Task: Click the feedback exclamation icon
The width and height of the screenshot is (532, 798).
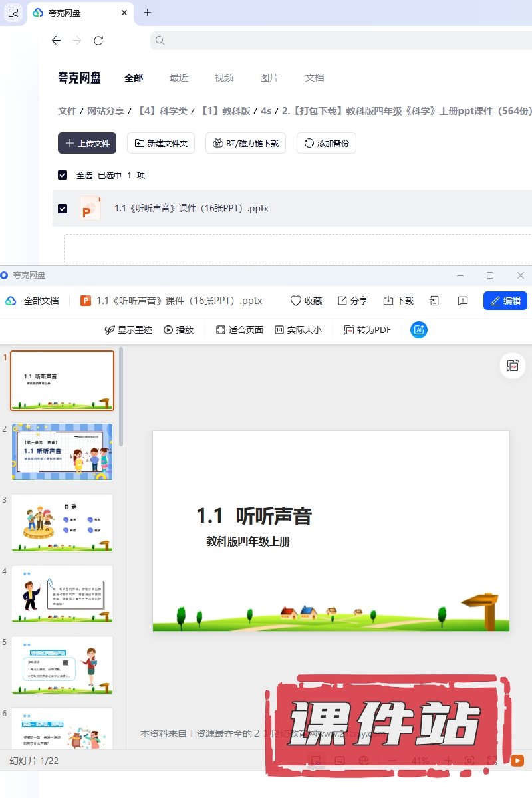Action: click(463, 301)
